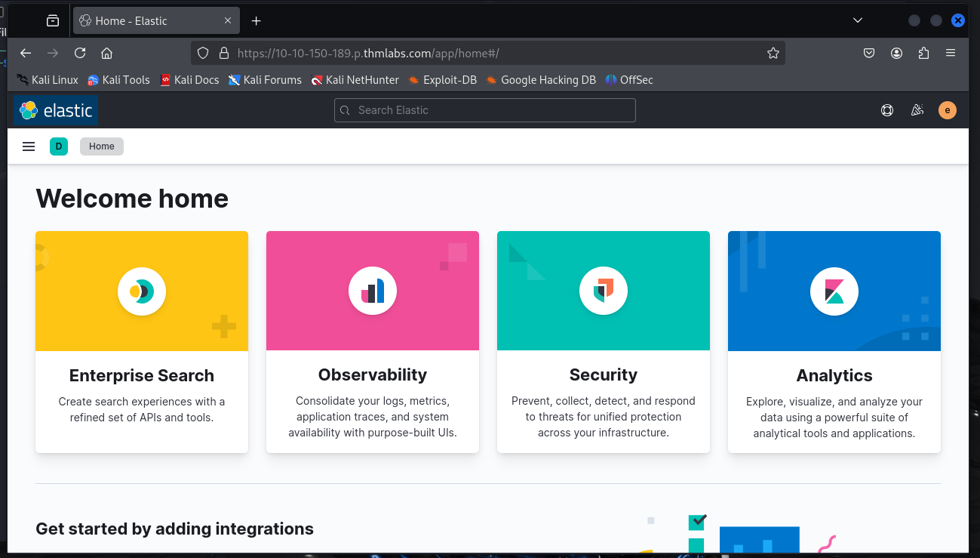Screen dimensions: 980x558
Task: Open the Kali Linux bookmark
Action: [x=47, y=79]
